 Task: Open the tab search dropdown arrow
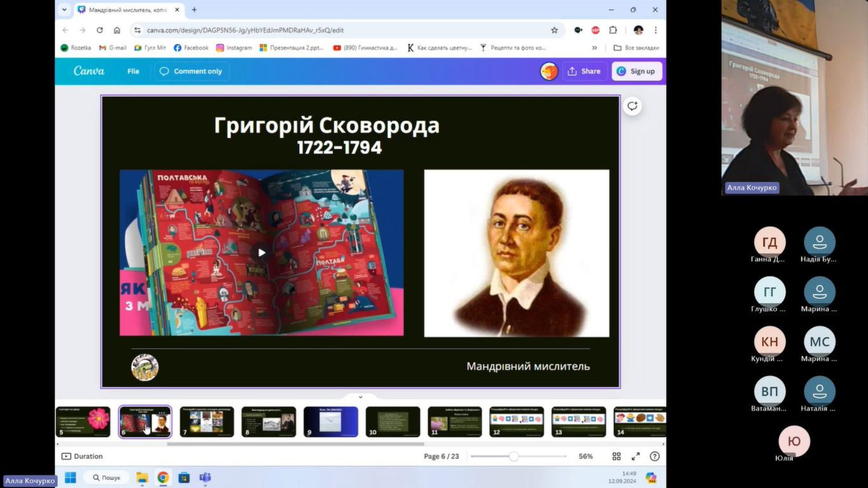click(64, 9)
